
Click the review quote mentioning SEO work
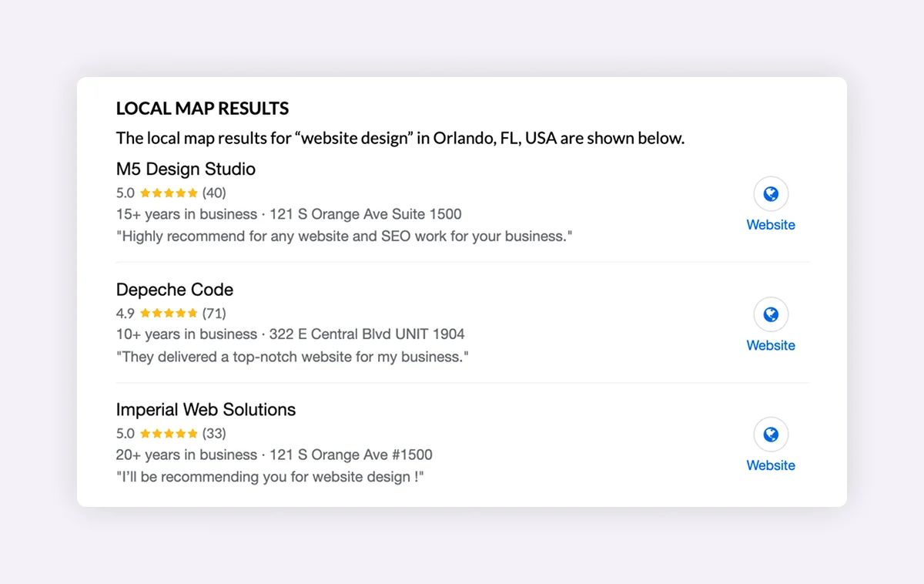point(344,237)
